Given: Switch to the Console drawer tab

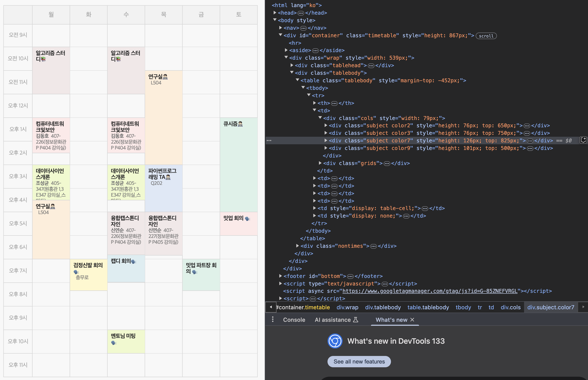Looking at the screenshot, I should coord(294,320).
